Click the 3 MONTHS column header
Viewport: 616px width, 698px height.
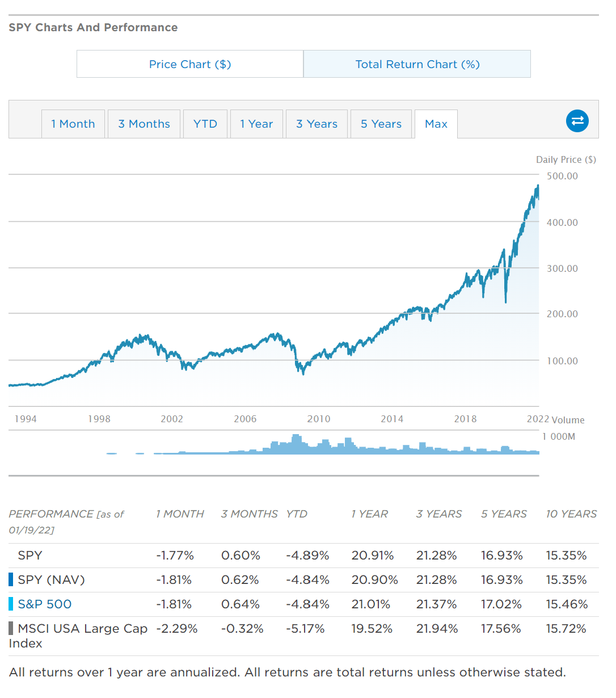click(x=250, y=514)
